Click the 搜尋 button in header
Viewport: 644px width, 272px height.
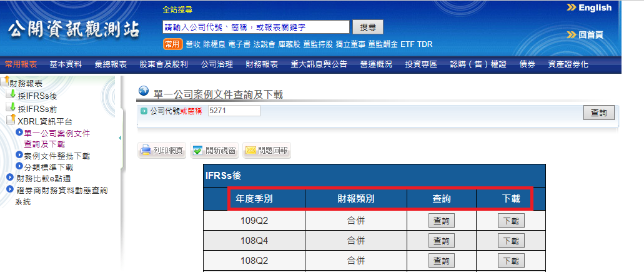(x=368, y=28)
